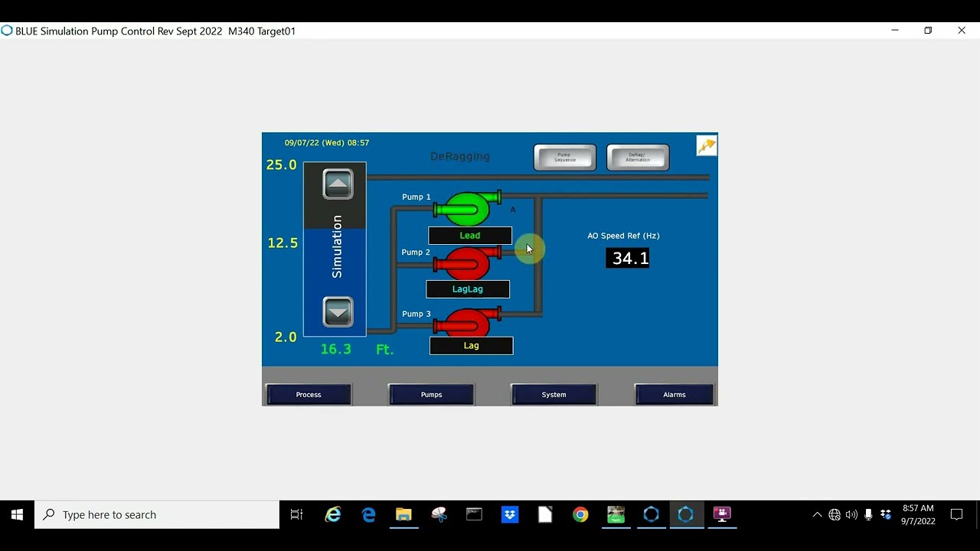Click the Dropbox tray icon
Viewport: 980px width, 551px height.
[x=886, y=515]
